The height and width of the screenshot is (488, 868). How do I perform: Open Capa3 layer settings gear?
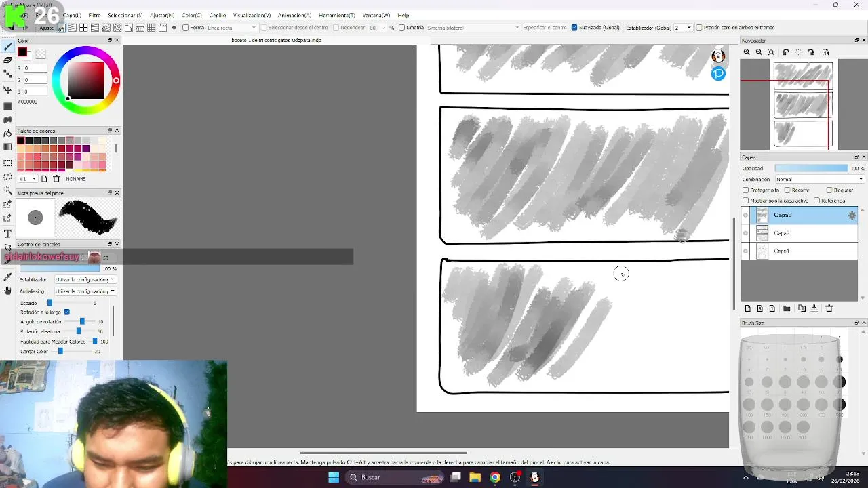click(x=852, y=216)
